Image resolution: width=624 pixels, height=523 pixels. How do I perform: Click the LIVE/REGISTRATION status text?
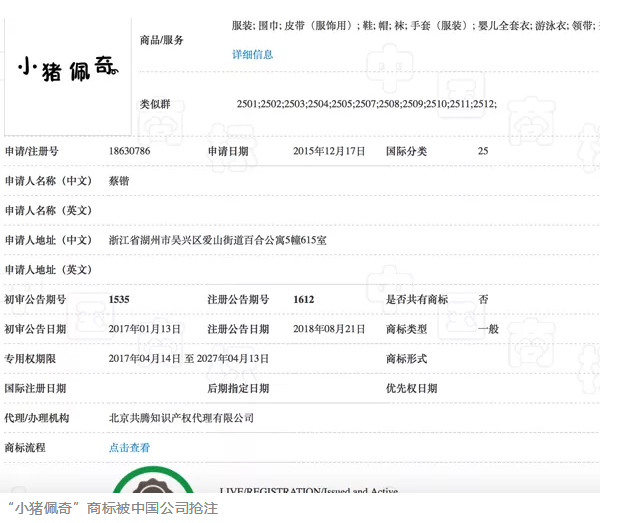click(308, 491)
